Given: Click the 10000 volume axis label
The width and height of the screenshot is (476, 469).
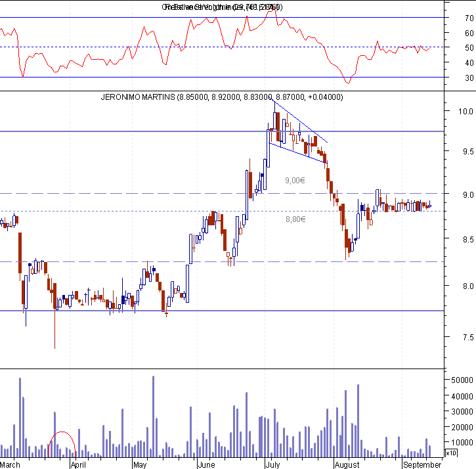Looking at the screenshot, I should point(462,442).
